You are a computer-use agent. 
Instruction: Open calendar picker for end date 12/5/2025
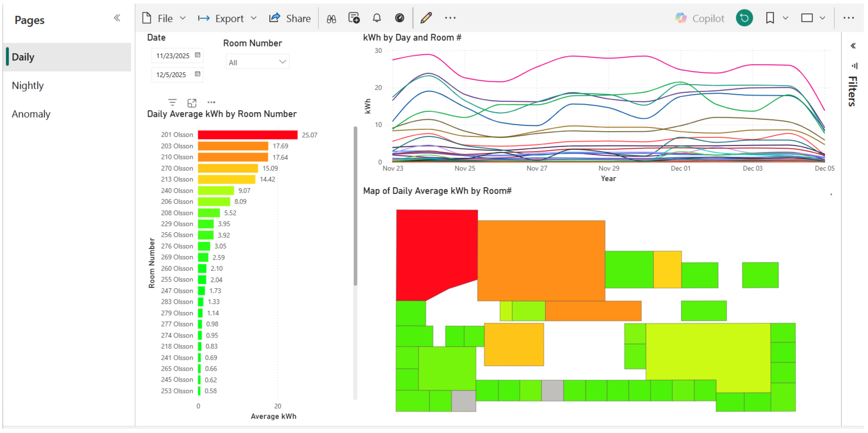click(x=198, y=74)
